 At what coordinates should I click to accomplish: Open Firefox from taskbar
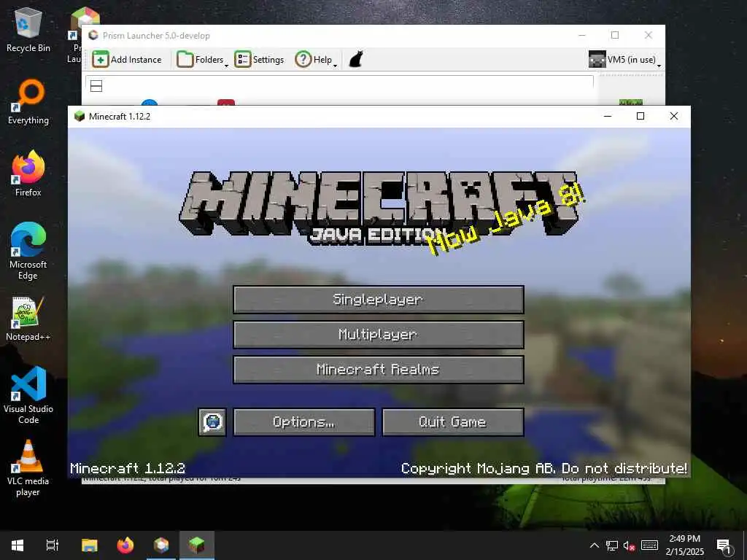[125, 545]
